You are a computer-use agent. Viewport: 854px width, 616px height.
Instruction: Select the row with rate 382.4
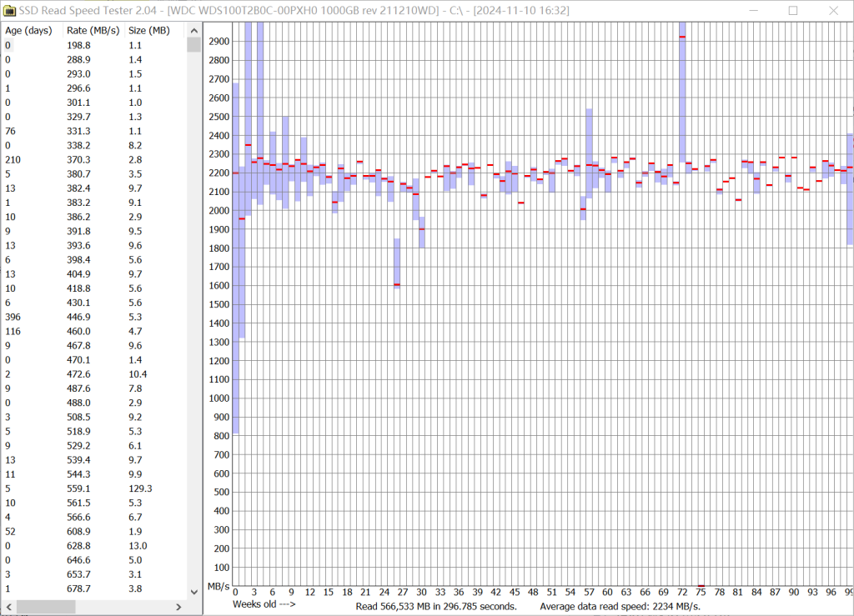click(x=94, y=188)
